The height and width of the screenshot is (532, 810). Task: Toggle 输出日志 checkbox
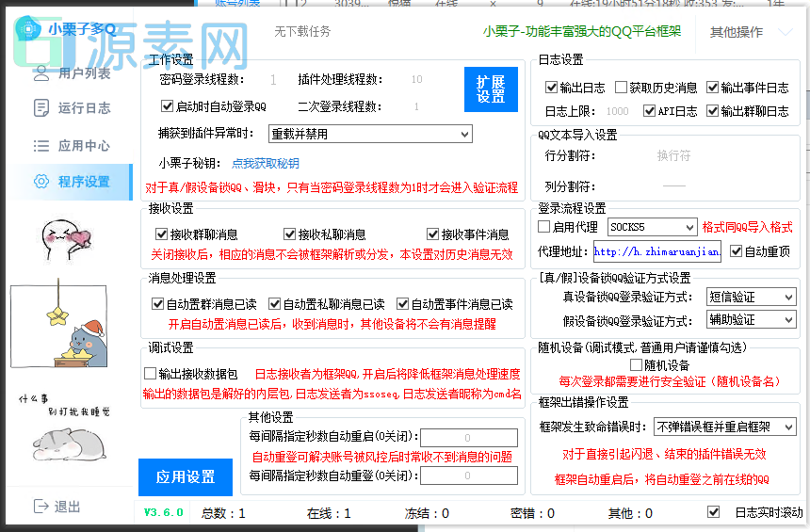click(551, 88)
